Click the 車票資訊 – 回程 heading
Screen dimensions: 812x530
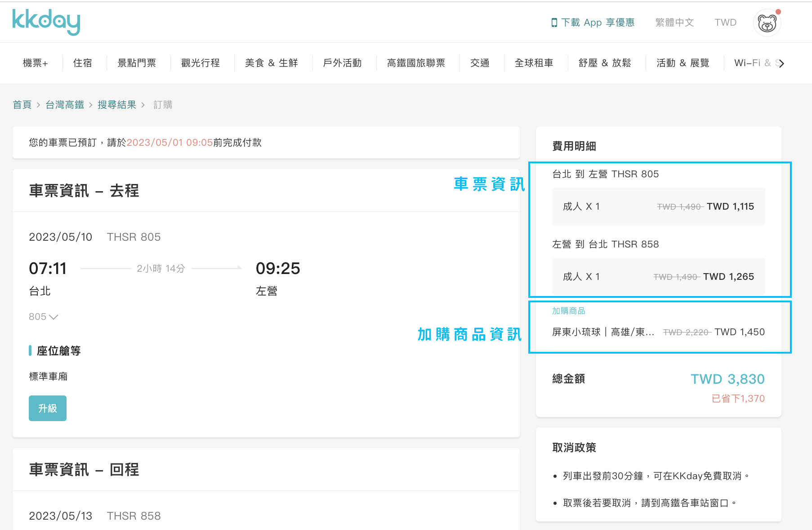pos(84,470)
